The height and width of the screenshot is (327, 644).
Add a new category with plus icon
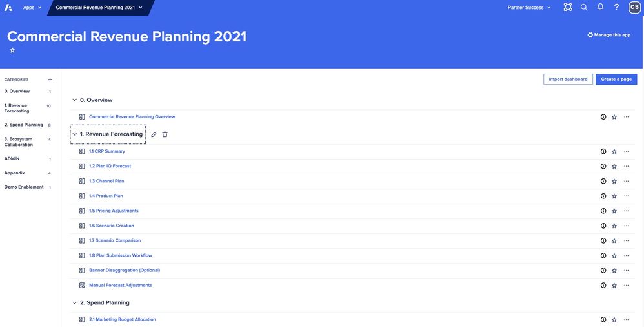click(x=50, y=79)
